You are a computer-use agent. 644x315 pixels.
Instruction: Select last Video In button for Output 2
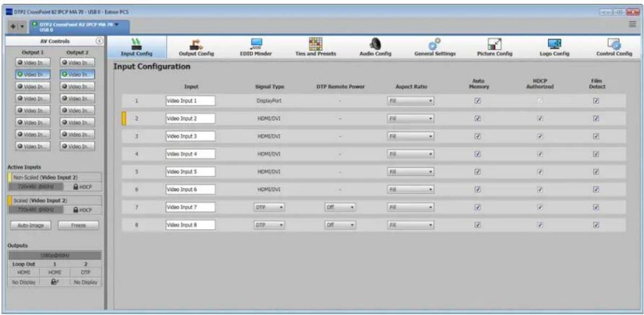[x=77, y=146]
